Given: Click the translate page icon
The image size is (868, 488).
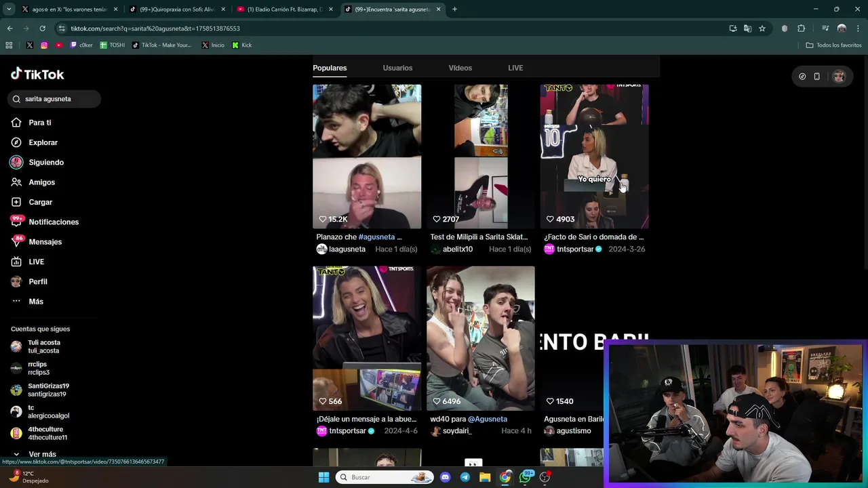Looking at the screenshot, I should click(747, 28).
